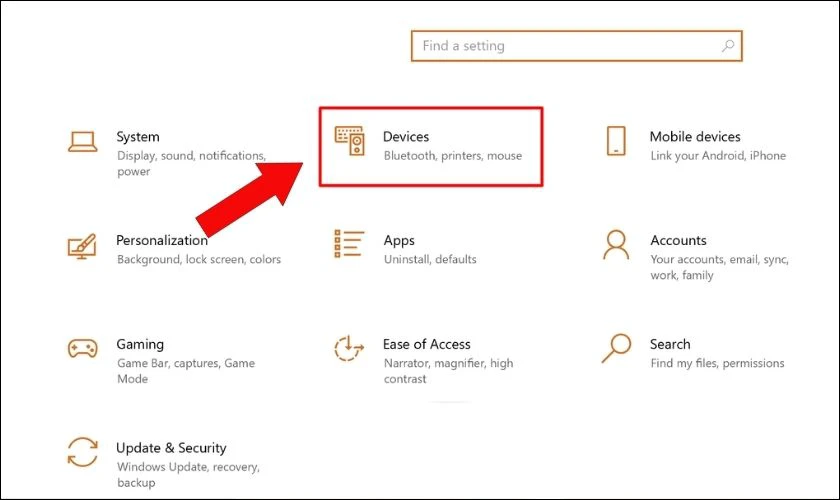Image resolution: width=840 pixels, height=500 pixels.
Task: Click the System laptop icon
Action: 82,141
